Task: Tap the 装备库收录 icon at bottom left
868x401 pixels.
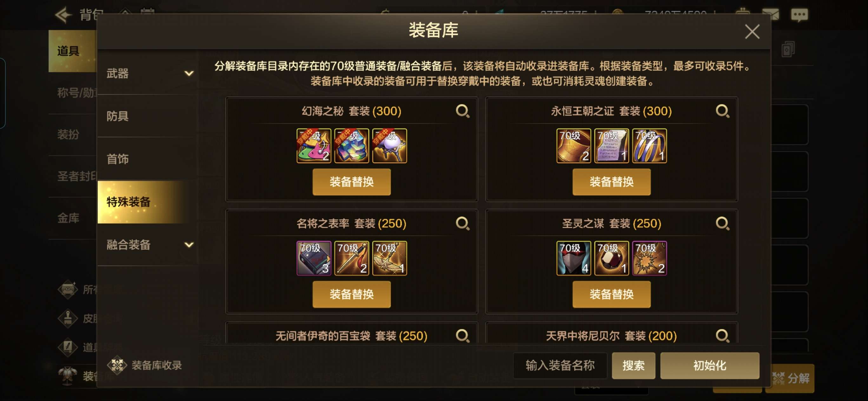Action: [x=117, y=365]
